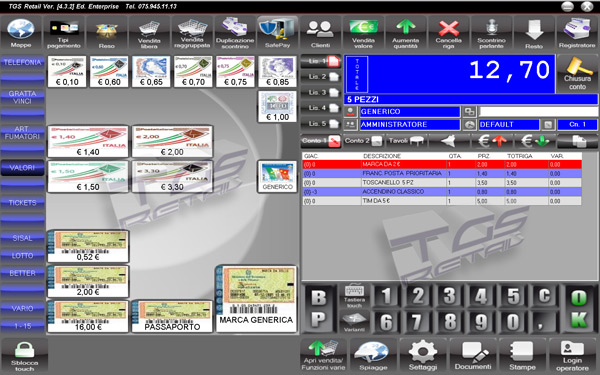The width and height of the screenshot is (600, 375).
Task: Open the Mappe globe icon
Action: tap(21, 33)
